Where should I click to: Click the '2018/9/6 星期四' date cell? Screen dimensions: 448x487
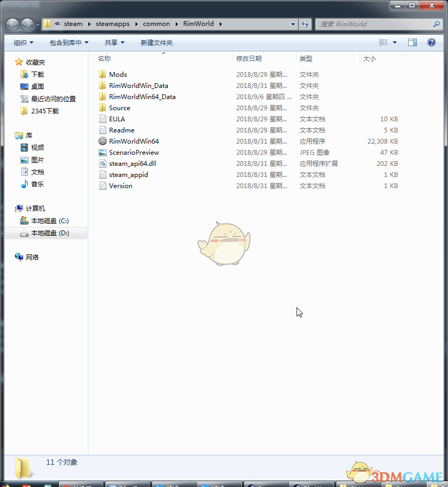tap(264, 97)
